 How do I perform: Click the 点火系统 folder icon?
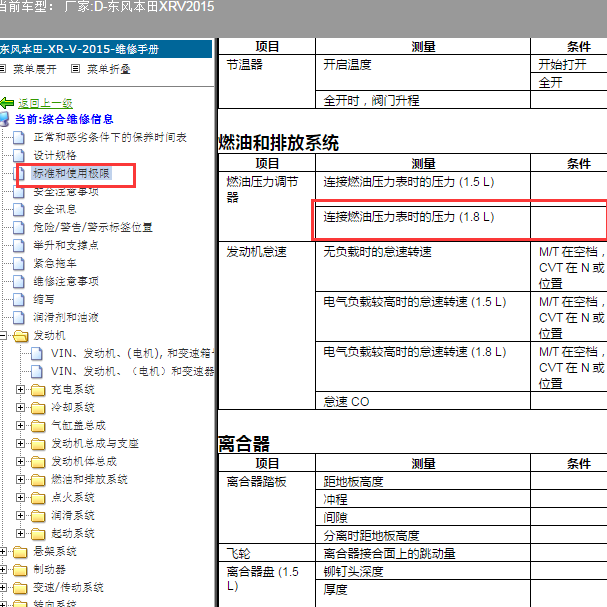click(38, 498)
